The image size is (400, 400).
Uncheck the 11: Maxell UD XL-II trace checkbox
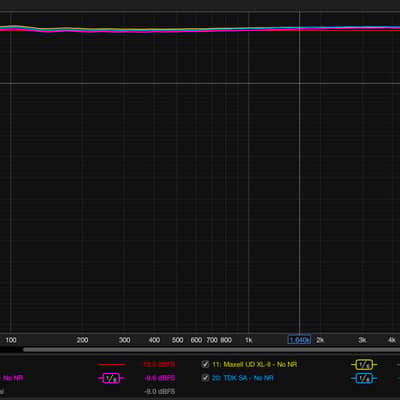(x=205, y=364)
